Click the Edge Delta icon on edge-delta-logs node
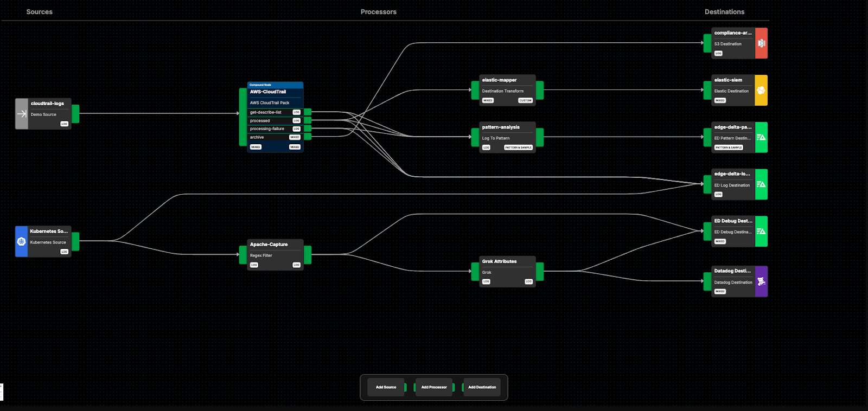Viewport: 868px width, 411px height. point(761,184)
